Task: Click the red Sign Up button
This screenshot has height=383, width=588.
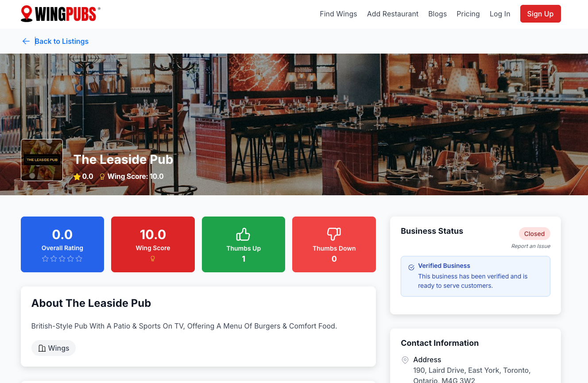Action: (540, 14)
